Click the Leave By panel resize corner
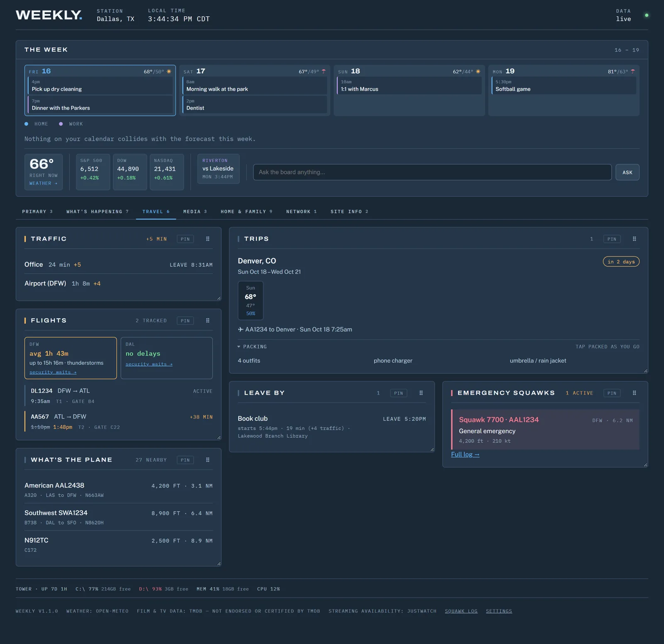This screenshot has width=664, height=644. (432, 449)
